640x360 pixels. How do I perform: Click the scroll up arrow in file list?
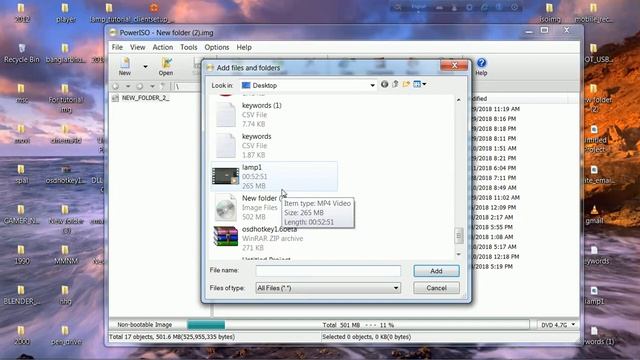(458, 100)
